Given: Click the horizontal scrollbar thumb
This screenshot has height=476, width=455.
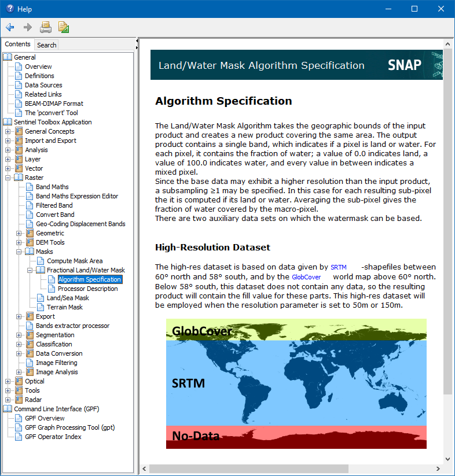Looking at the screenshot, I should (249, 468).
